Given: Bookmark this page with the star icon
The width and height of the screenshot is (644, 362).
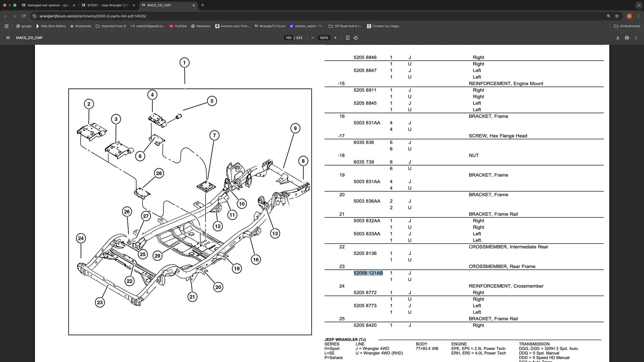Looking at the screenshot, I should (617, 16).
